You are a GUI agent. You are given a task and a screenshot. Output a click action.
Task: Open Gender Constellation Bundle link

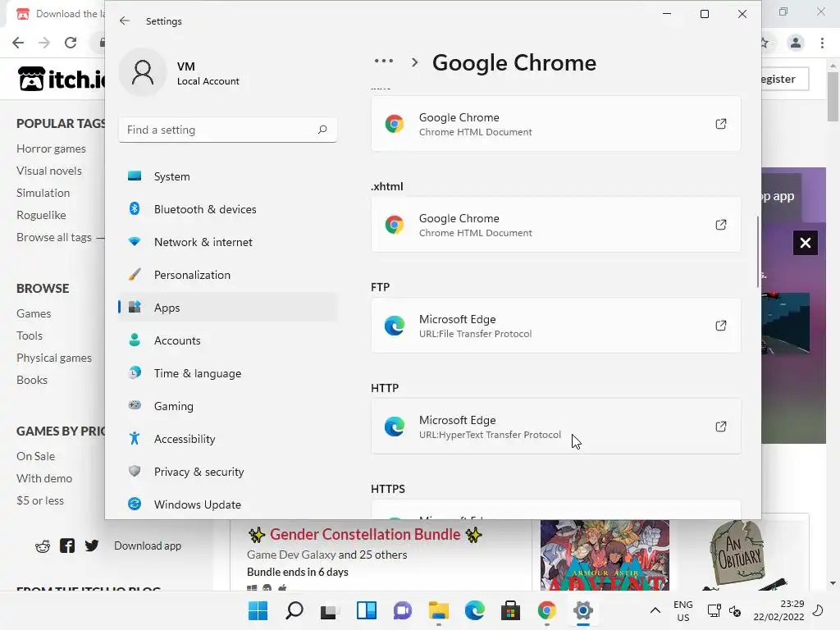pyautogui.click(x=365, y=534)
